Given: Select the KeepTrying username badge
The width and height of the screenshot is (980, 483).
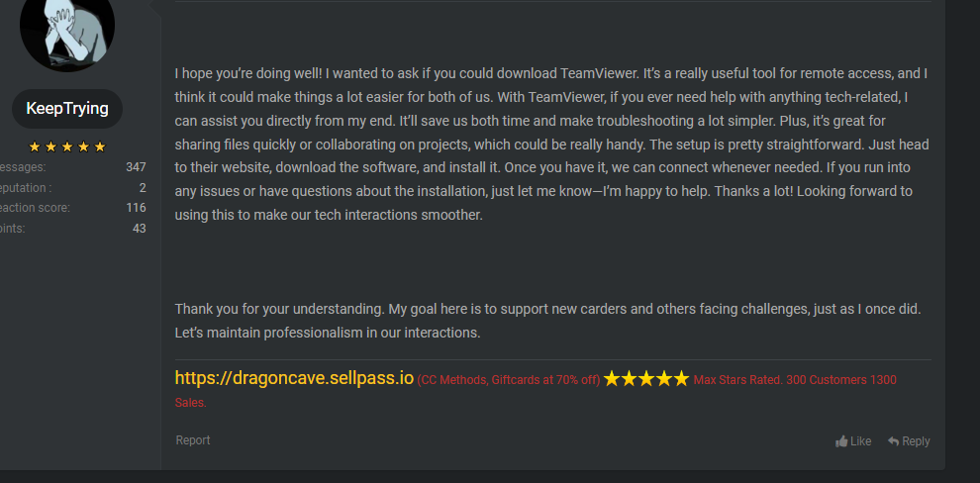Looking at the screenshot, I should [x=67, y=109].
